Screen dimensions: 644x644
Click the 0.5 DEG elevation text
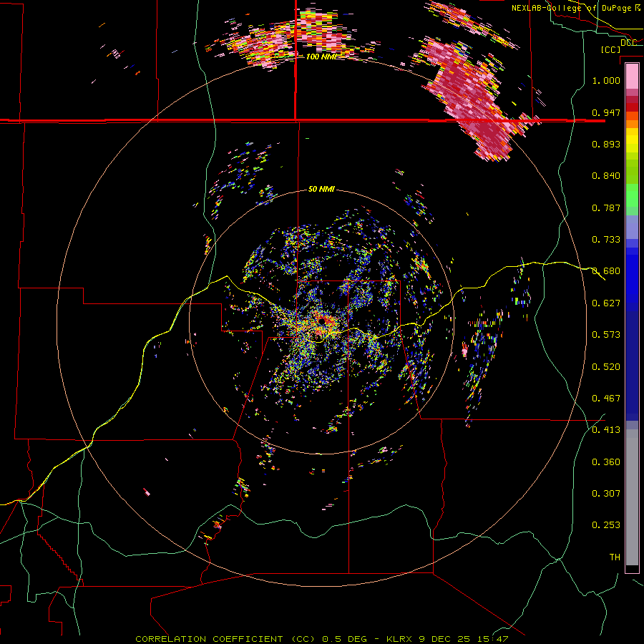point(344,639)
